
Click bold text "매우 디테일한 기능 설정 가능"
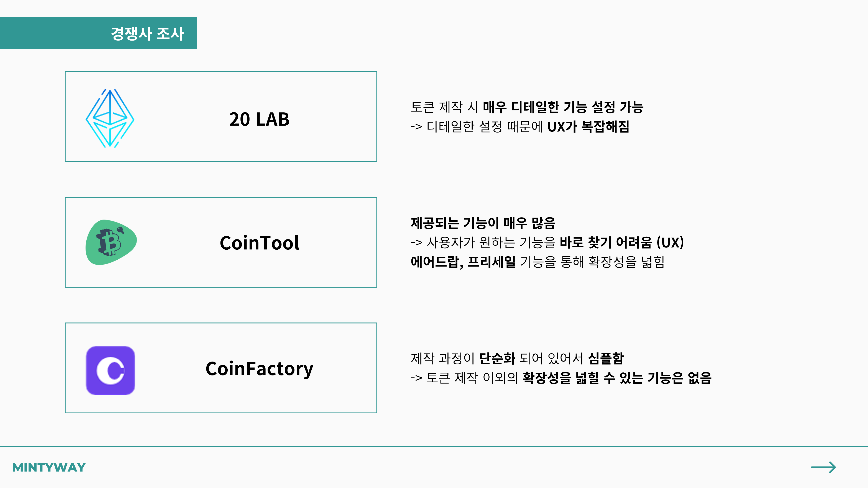click(563, 107)
